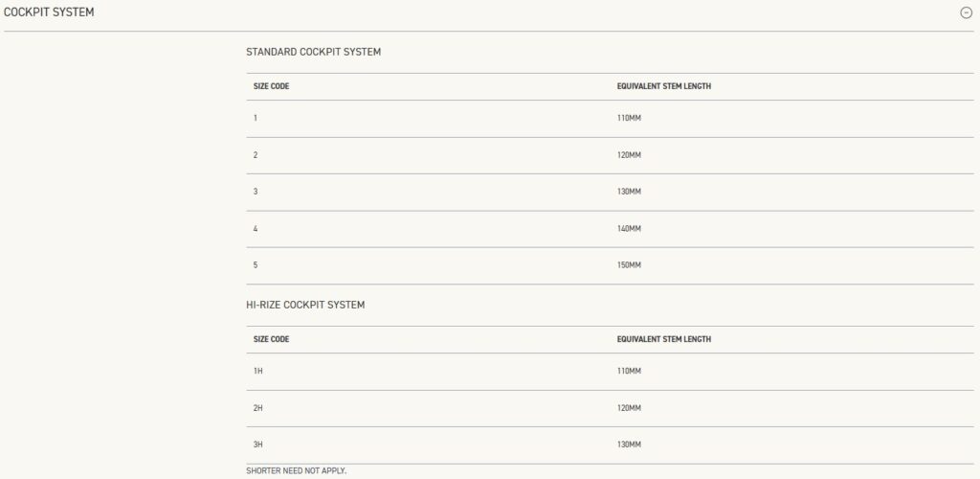Select the Standard Cockpit System heading
This screenshot has height=479, width=980.
(313, 52)
